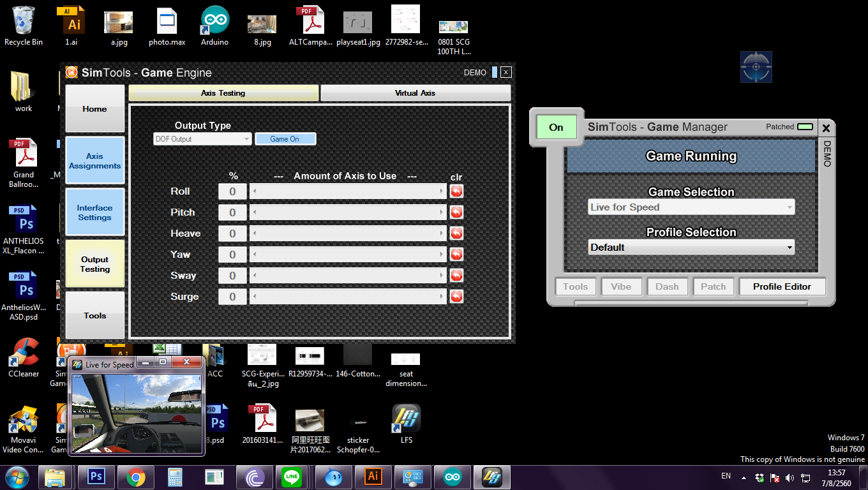The height and width of the screenshot is (490, 868).
Task: Open the Recycle Bin
Action: (x=24, y=26)
